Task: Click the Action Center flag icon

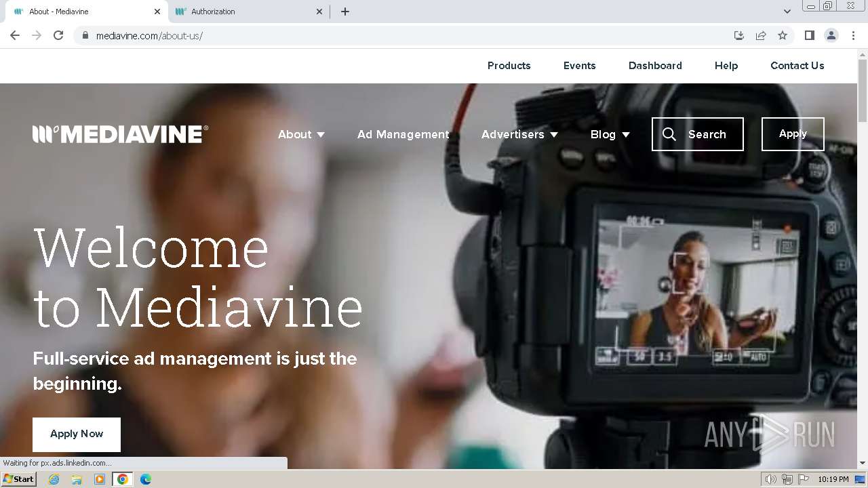Action: click(x=804, y=479)
